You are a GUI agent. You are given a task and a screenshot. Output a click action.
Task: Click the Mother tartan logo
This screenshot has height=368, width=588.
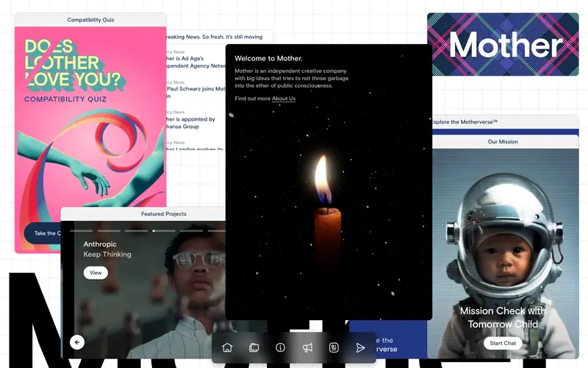coord(503,44)
